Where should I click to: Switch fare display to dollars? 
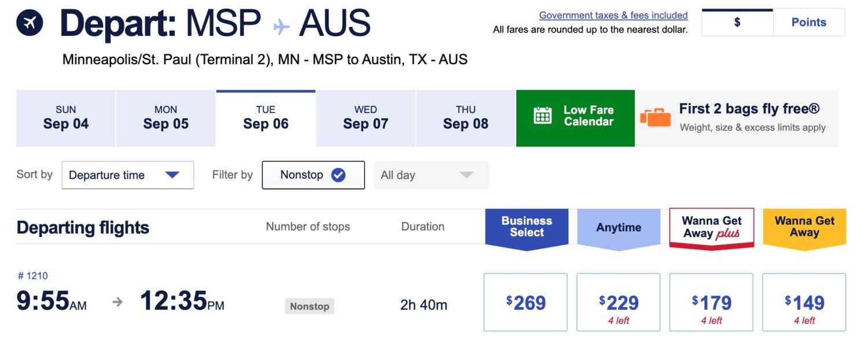[x=737, y=21]
